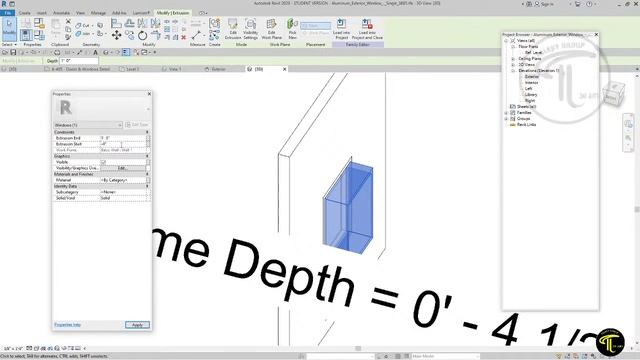Expand 3D Views in Project Browser
This screenshot has width=640, height=360.
point(513,64)
